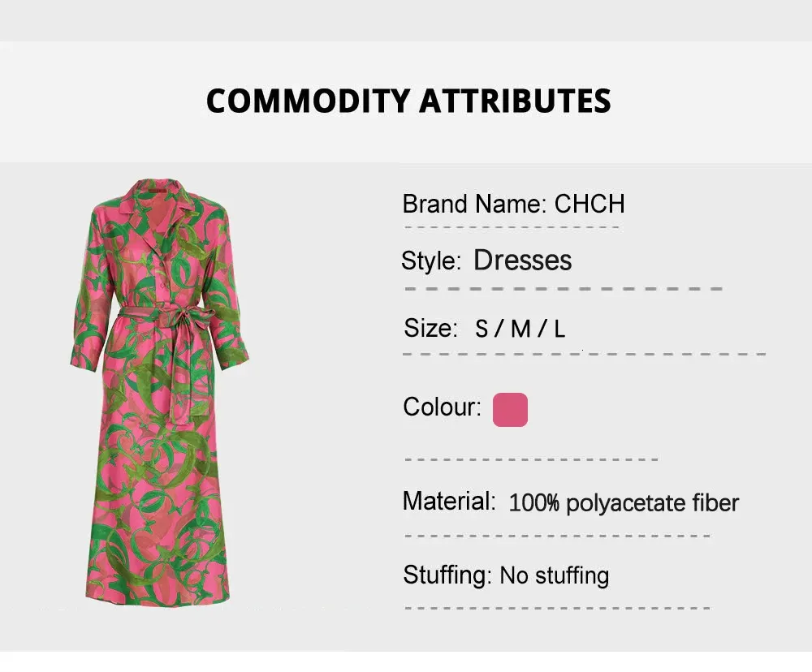
Task: Select the No stuffing value
Action: click(x=554, y=575)
